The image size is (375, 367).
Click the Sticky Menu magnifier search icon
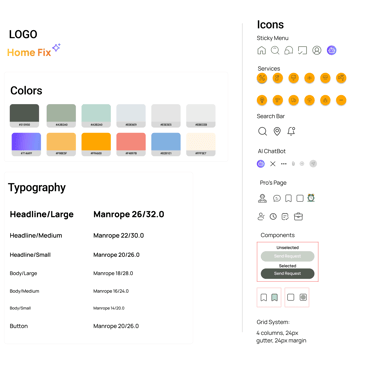point(275,50)
